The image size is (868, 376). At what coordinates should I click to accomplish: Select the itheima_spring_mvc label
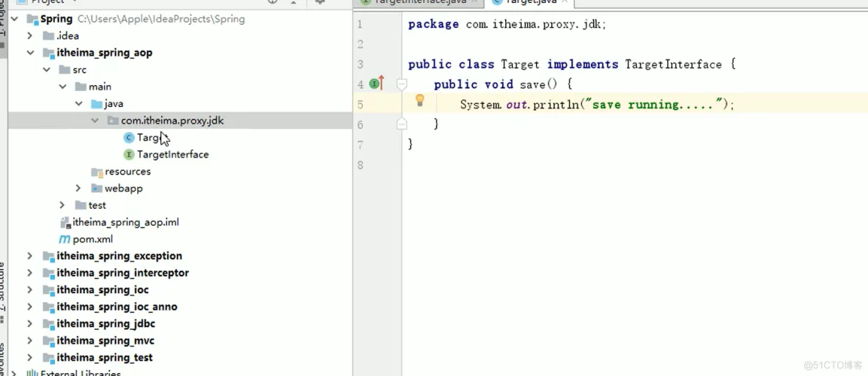(106, 341)
